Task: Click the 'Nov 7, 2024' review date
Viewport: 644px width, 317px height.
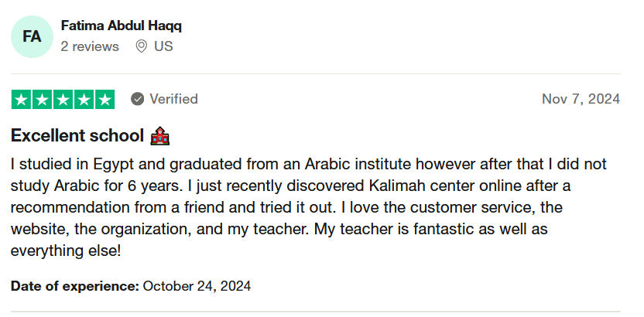Action: [581, 99]
